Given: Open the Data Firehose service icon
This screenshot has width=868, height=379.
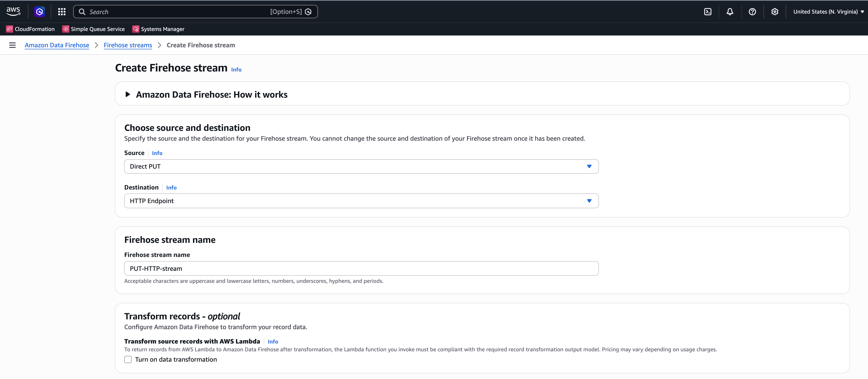Looking at the screenshot, I should [x=39, y=11].
